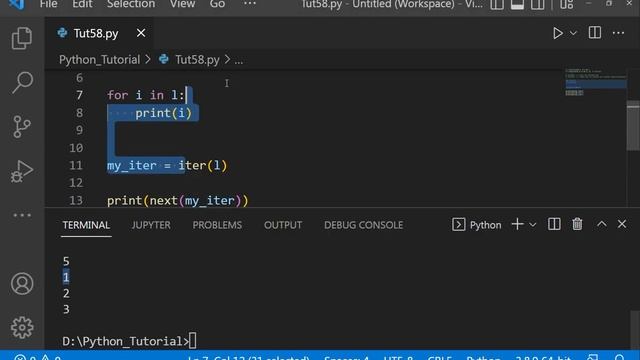The height and width of the screenshot is (360, 640).
Task: Click Python_Tutorial in the breadcrumb
Action: point(99,60)
